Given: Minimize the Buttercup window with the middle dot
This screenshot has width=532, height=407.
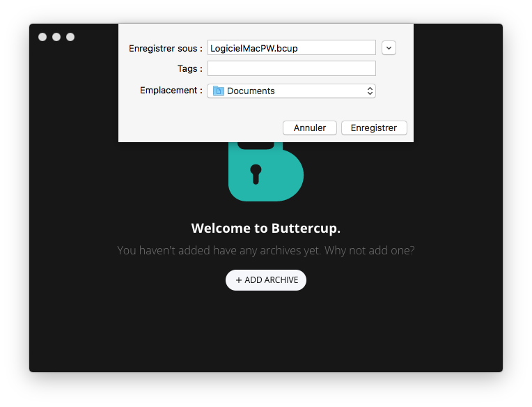Looking at the screenshot, I should (x=56, y=37).
